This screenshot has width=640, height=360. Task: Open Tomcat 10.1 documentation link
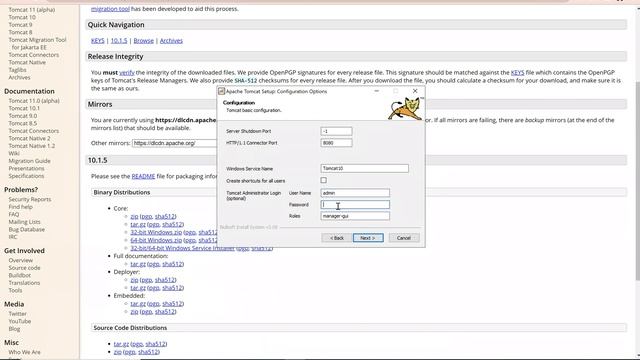pyautogui.click(x=24, y=108)
